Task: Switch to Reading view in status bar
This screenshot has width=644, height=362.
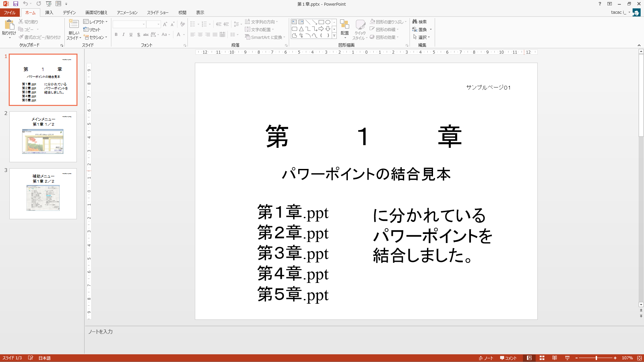Action: tap(555, 358)
